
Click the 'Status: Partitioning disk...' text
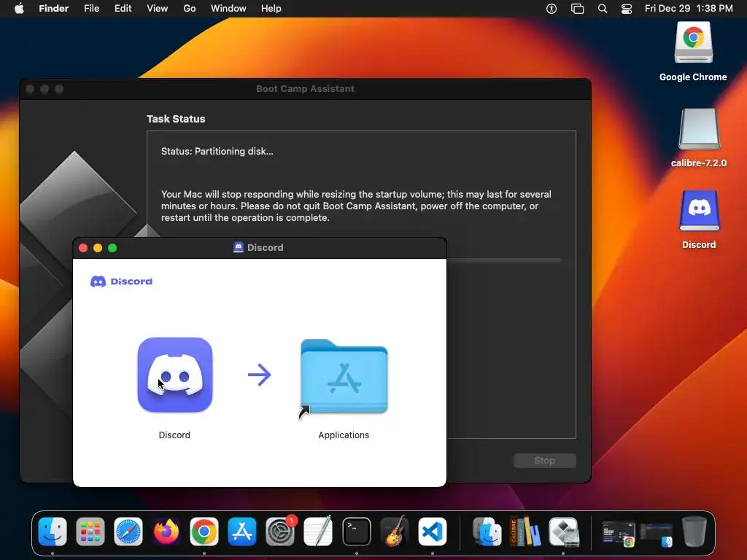(x=217, y=152)
